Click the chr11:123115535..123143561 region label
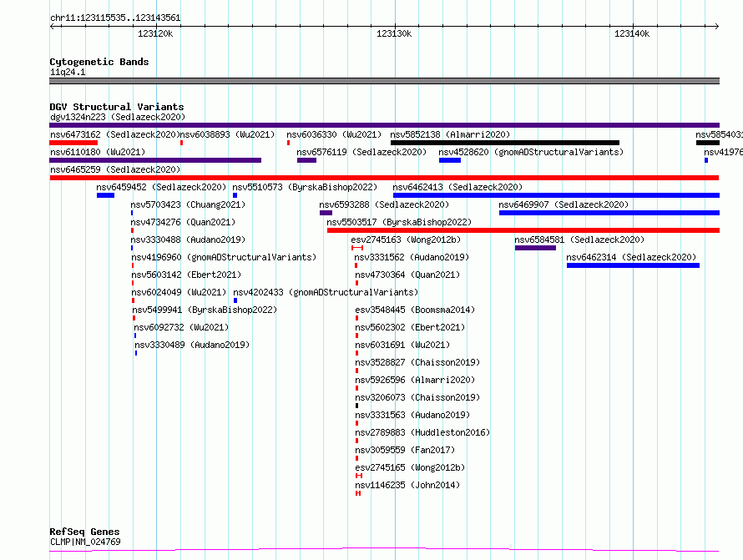This screenshot has height=560, width=743. pyautogui.click(x=115, y=18)
